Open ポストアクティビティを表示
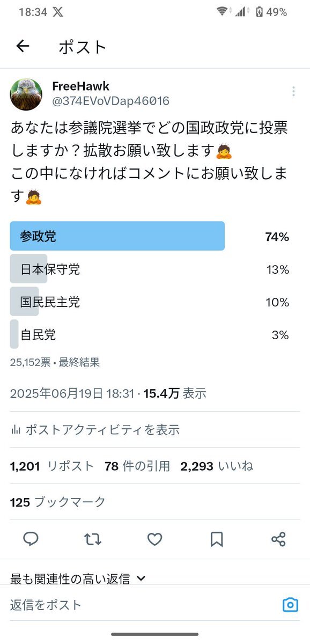 click(95, 429)
